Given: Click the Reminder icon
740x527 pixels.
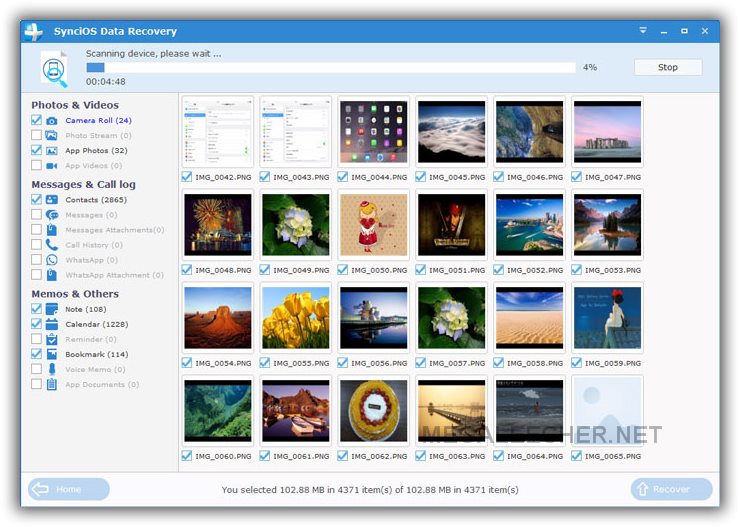Looking at the screenshot, I should pos(51,340).
